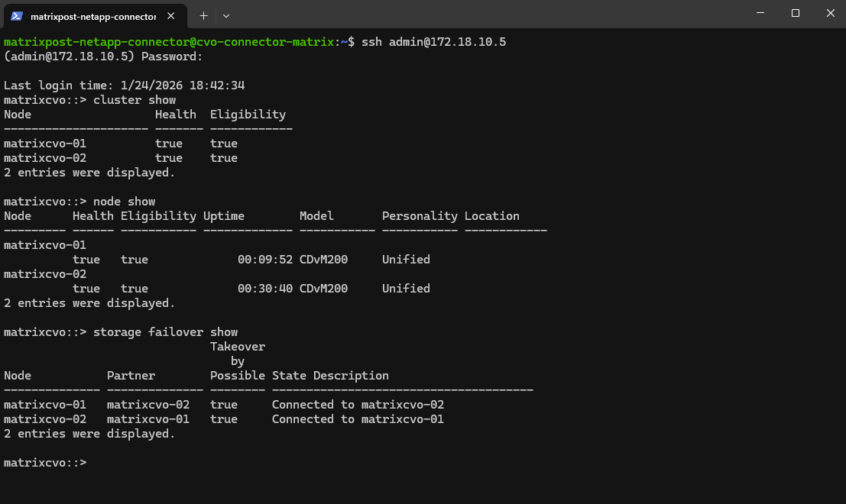Click the 'node show' command text
The width and height of the screenshot is (846, 504).
tap(124, 202)
